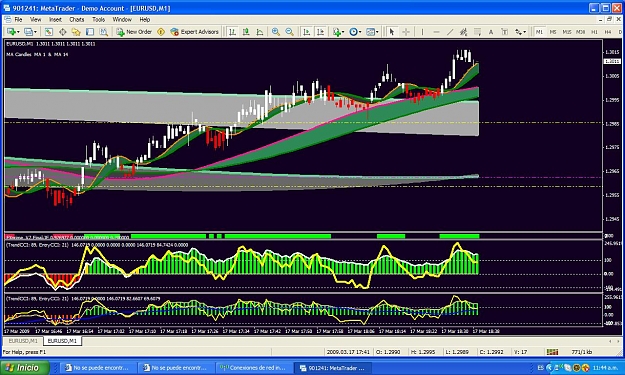This screenshot has height=375, width=625.
Task: Open the 'Conexiones de red' taskbar item
Action: [254, 368]
